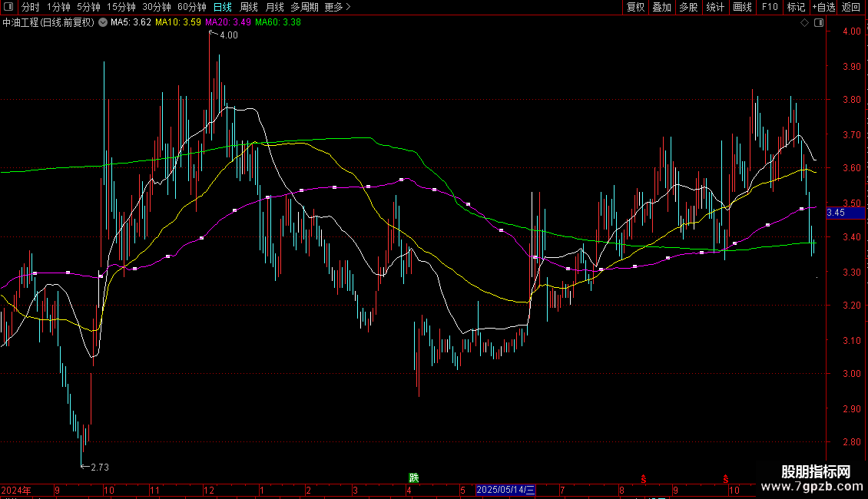Open the F10 company info

[770, 7]
